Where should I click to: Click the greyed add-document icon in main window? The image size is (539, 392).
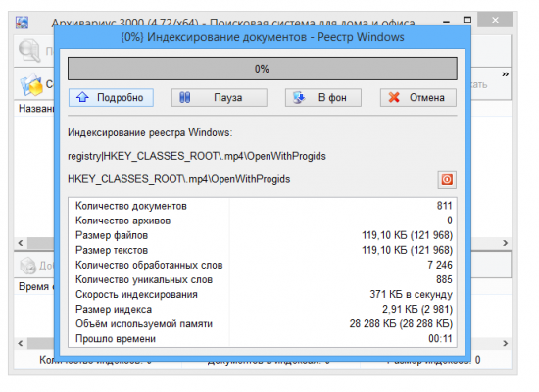tap(27, 266)
